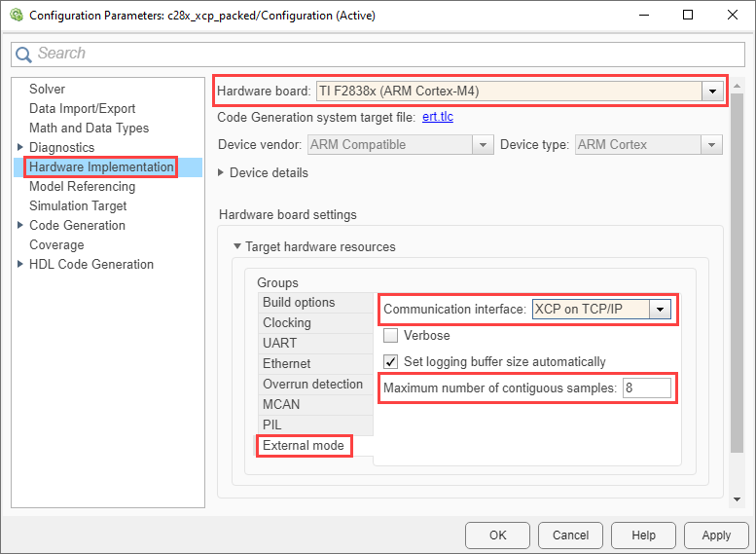Click the Help button
Image resolution: width=756 pixels, height=554 pixels.
(642, 535)
